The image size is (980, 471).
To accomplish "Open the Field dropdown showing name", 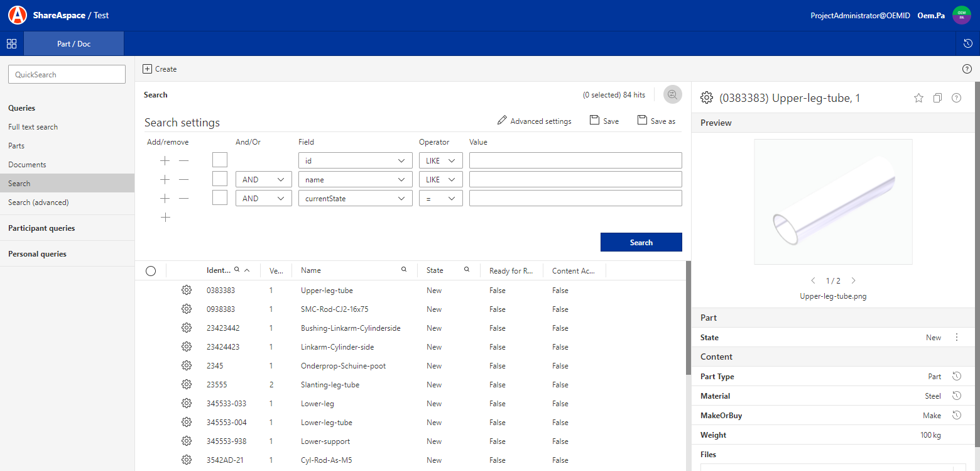I will [x=355, y=180].
